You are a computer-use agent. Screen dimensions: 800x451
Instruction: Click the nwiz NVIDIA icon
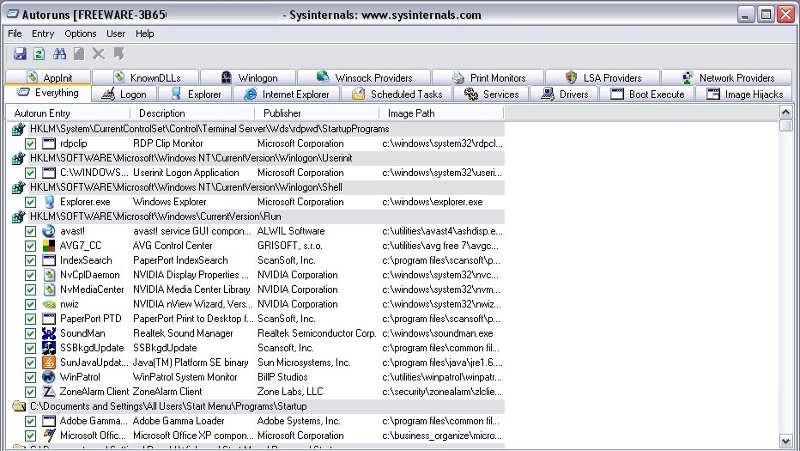(x=48, y=304)
